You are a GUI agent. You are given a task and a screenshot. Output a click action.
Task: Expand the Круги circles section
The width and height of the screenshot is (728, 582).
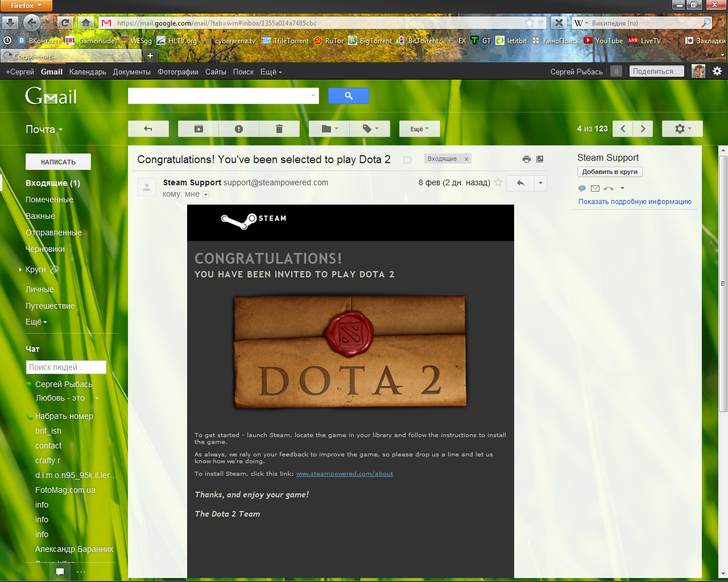coord(20,269)
